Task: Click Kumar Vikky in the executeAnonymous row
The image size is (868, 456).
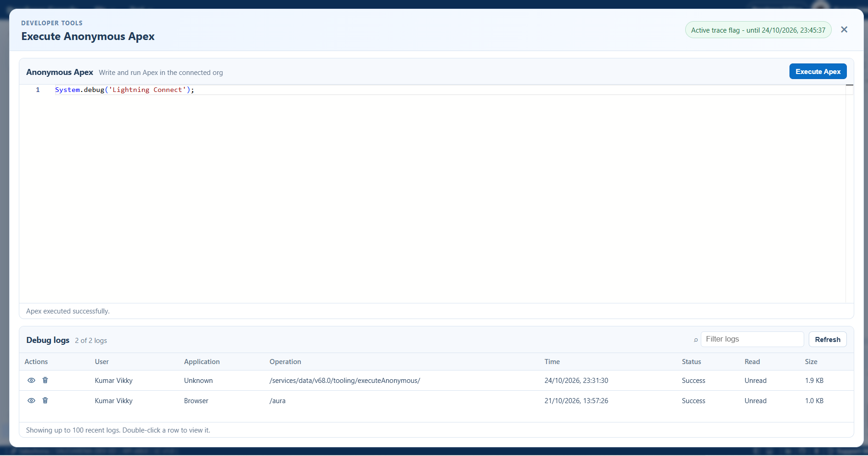Action: 113,381
